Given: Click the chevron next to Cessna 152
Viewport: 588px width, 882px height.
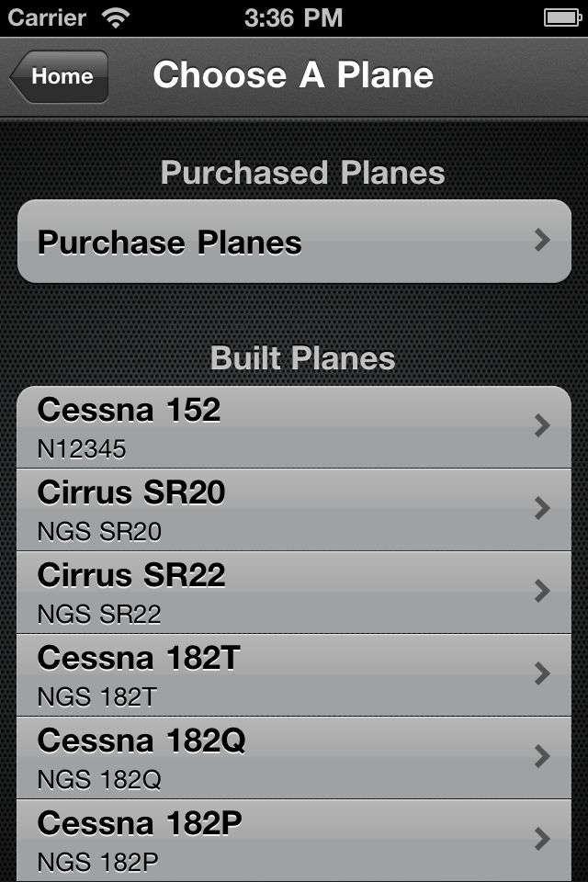Looking at the screenshot, I should click(x=542, y=425).
